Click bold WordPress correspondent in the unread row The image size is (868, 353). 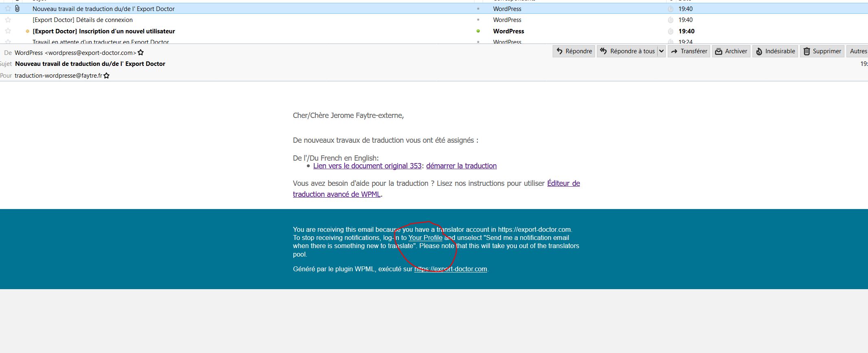click(x=509, y=31)
